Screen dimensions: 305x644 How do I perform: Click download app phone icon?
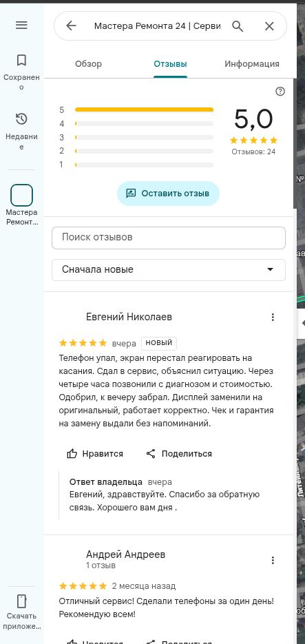pyautogui.click(x=21, y=601)
